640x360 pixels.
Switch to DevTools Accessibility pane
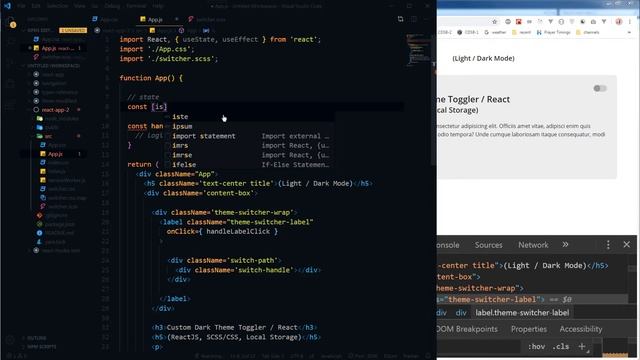[x=581, y=329]
